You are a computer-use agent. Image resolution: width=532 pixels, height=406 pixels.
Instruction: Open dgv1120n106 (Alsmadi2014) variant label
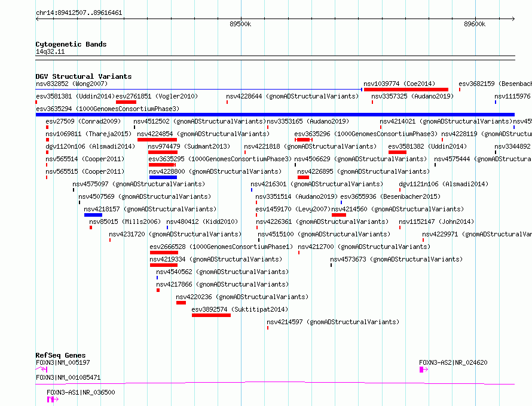(90, 146)
